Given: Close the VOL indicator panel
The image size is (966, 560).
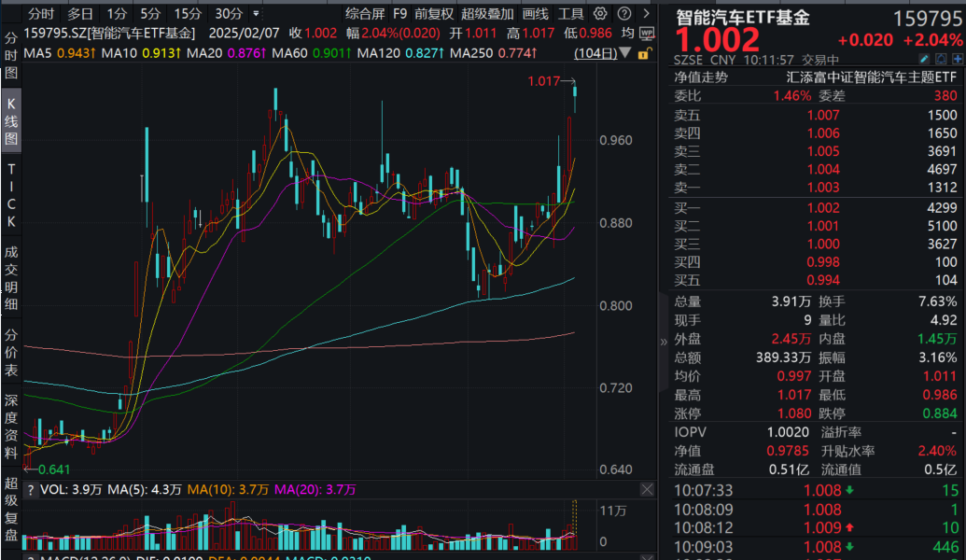Looking at the screenshot, I should [647, 489].
